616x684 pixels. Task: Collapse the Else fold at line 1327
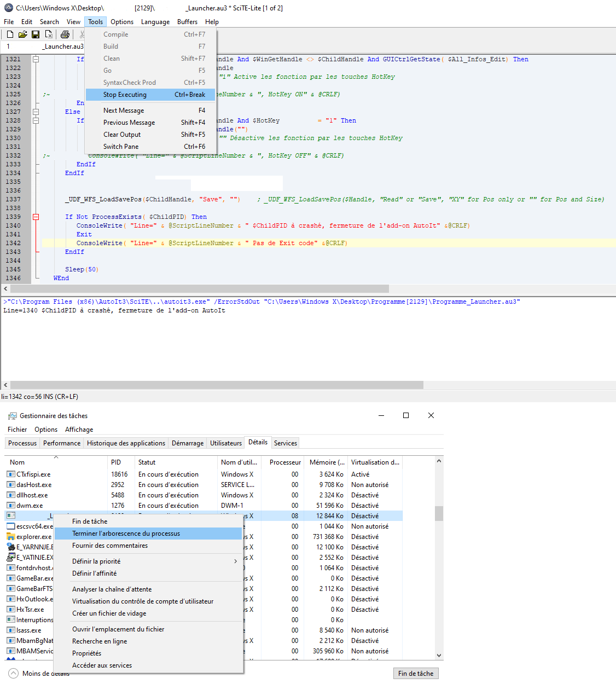36,112
